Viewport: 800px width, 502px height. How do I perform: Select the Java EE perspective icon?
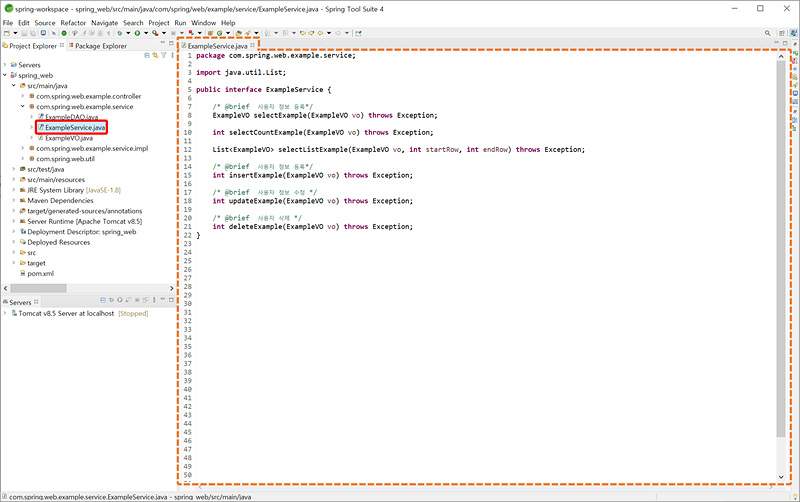pyautogui.click(x=793, y=33)
